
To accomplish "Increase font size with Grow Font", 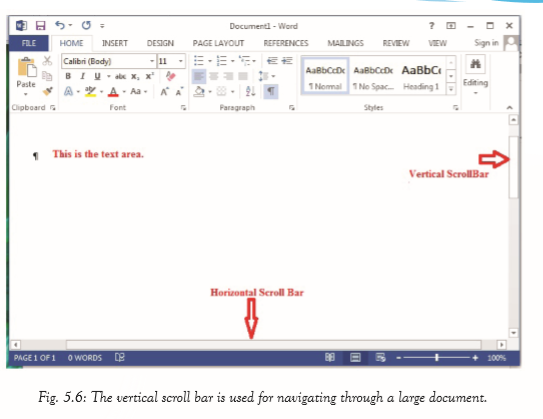I will 164,92.
